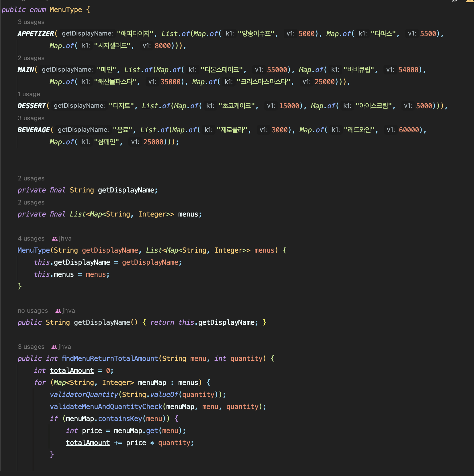Click the validateMenuAndQuantityCheck method call
The height and width of the screenshot is (476, 474).
pos(106,407)
